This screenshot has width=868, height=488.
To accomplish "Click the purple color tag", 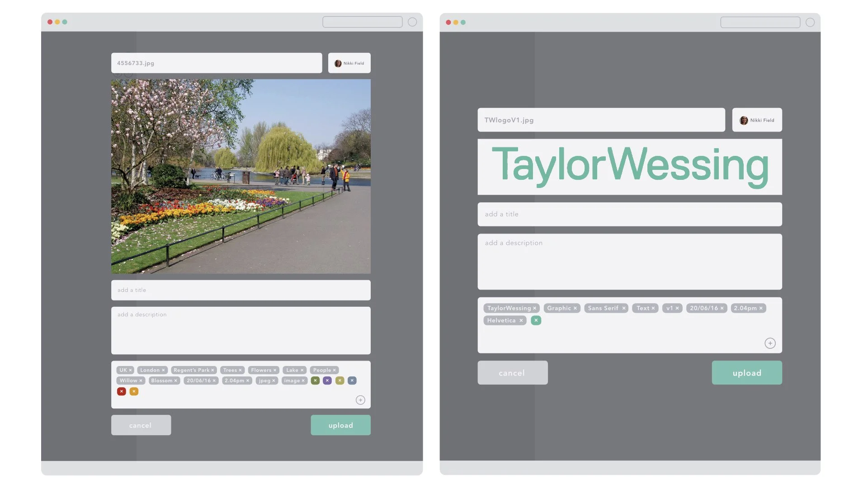I will tap(327, 380).
